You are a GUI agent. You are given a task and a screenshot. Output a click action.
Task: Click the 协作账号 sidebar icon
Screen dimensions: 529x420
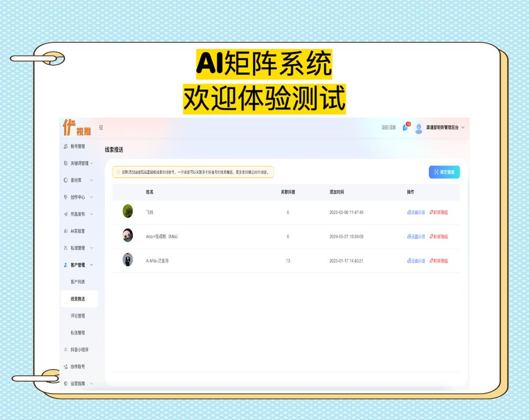click(66, 366)
